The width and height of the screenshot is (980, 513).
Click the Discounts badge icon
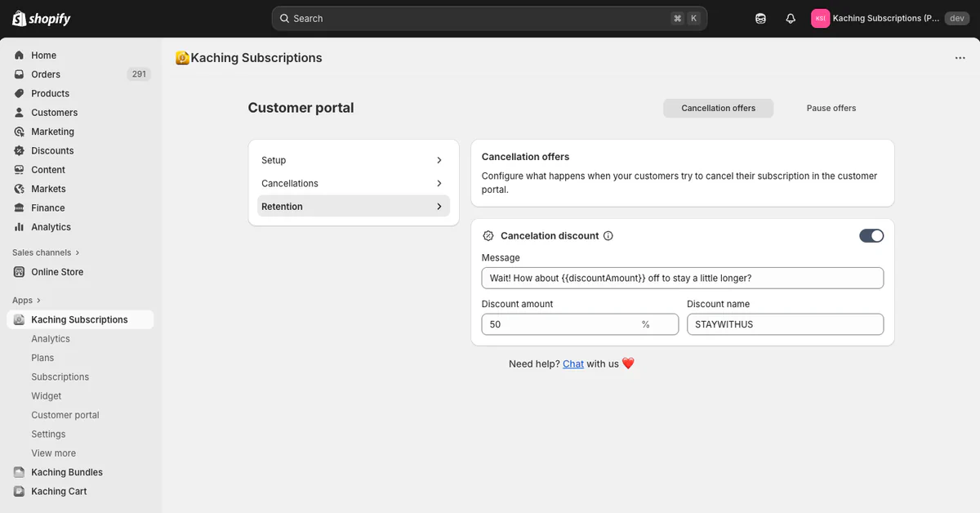(x=19, y=150)
